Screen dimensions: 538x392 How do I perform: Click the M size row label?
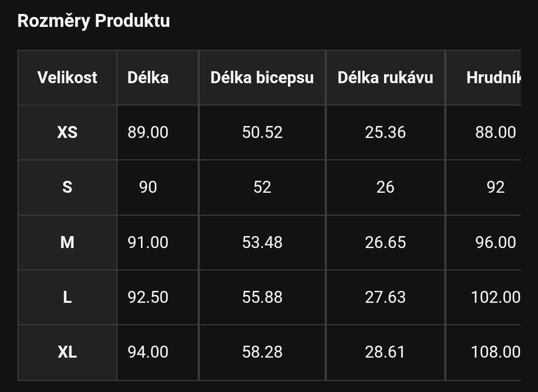67,243
